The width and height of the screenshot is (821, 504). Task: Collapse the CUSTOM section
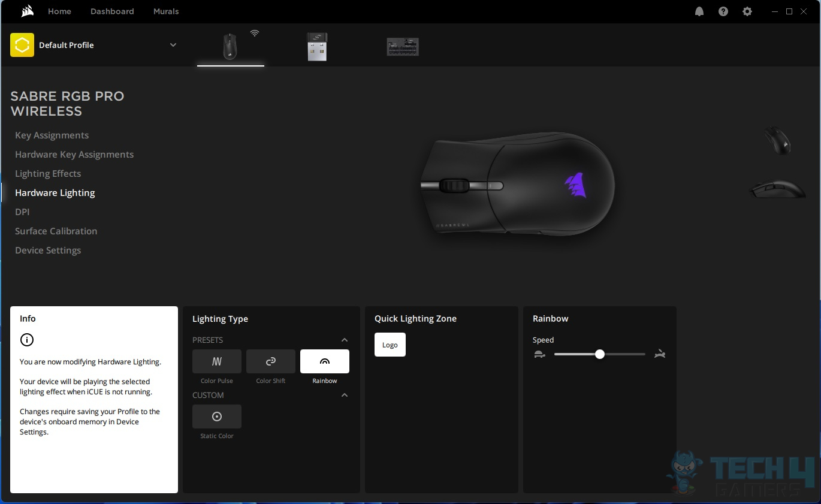point(345,395)
